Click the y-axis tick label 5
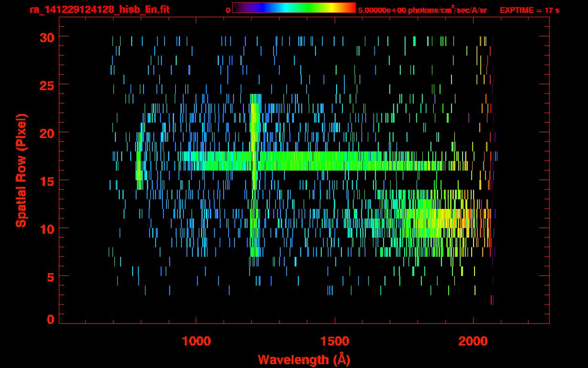Viewport: 588px width, 368px height. click(50, 276)
